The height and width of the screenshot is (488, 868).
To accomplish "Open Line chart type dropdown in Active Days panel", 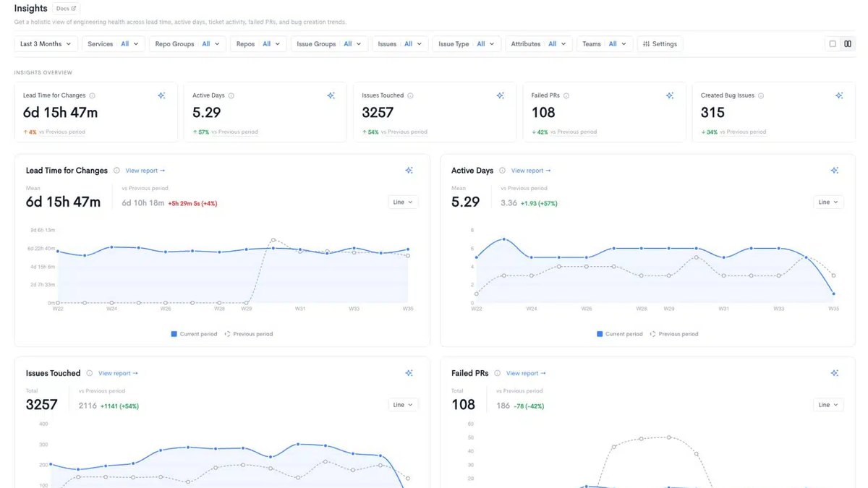I will tap(829, 202).
